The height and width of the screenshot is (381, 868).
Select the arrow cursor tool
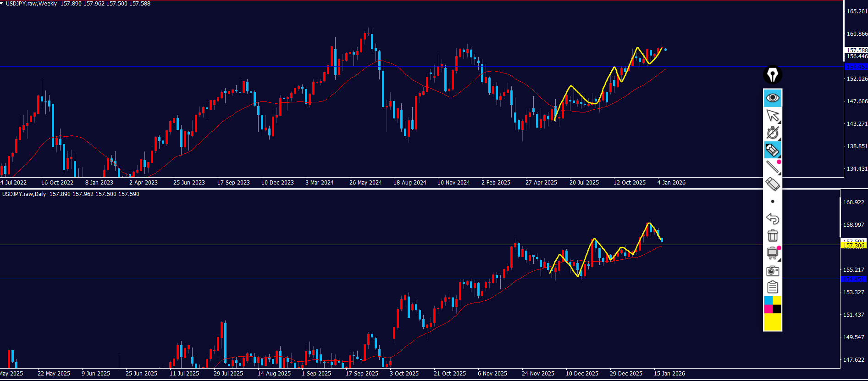[x=773, y=115]
